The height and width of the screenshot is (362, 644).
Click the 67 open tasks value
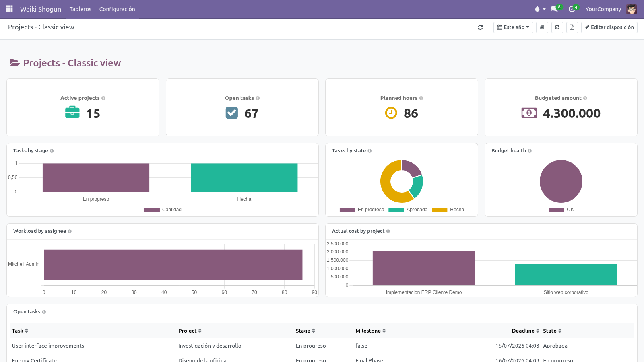pos(252,113)
